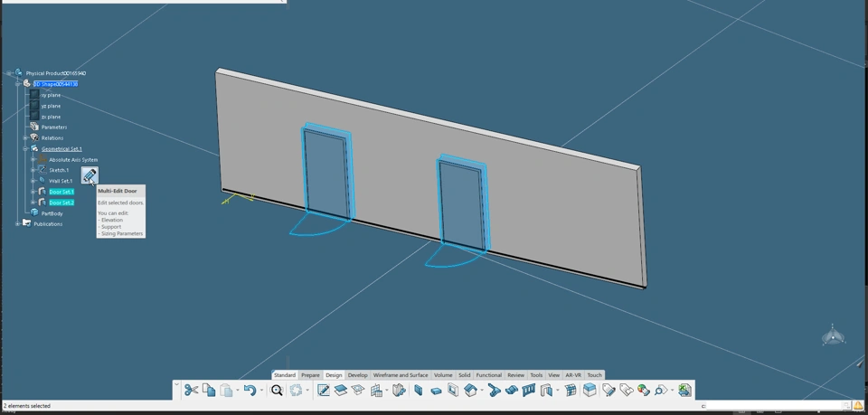Expand the Door Set.1 tree node
868x415 pixels.
pyautogui.click(x=33, y=192)
